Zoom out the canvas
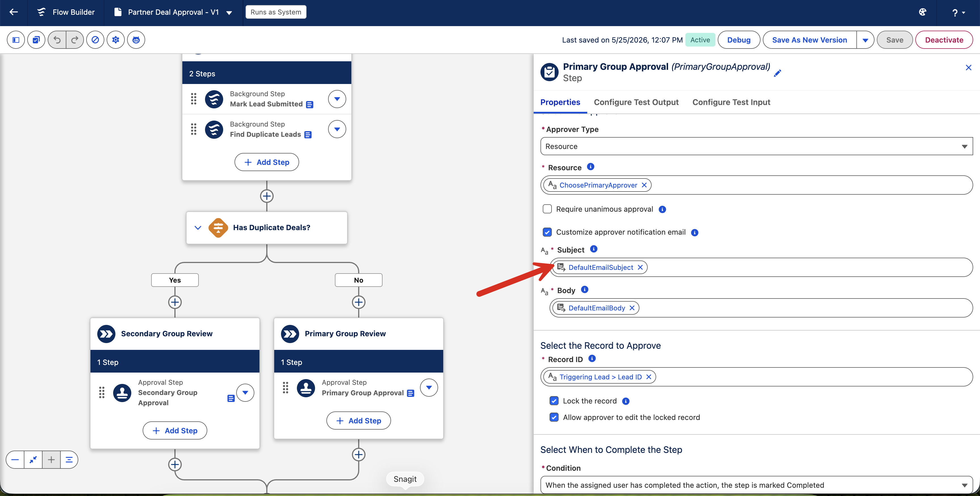Image resolution: width=980 pixels, height=496 pixels. [x=15, y=460]
